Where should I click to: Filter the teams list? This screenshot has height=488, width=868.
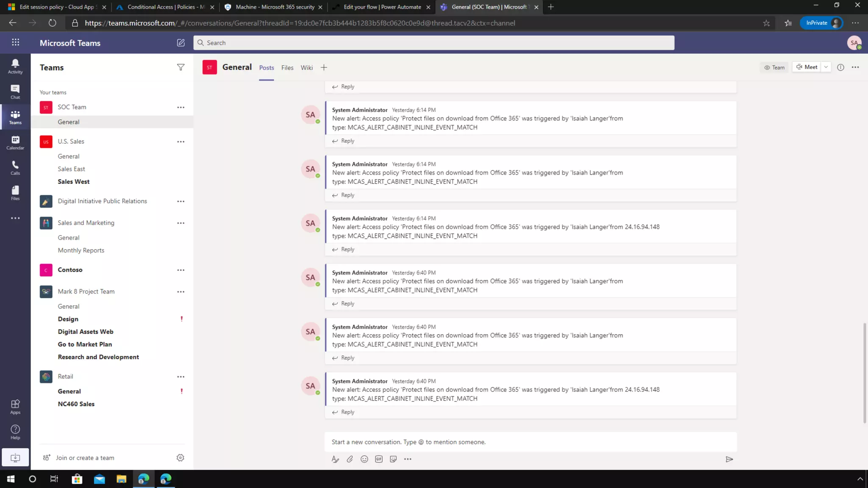coord(181,67)
